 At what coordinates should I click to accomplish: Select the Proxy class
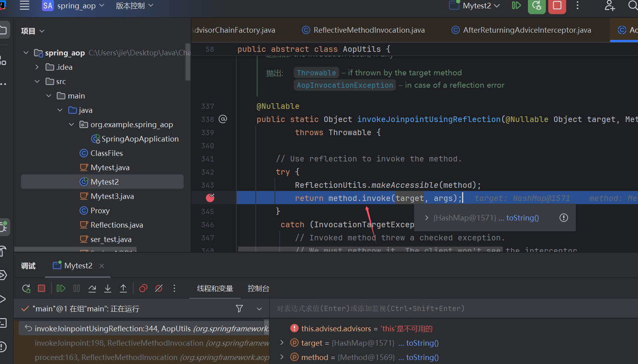95,211
